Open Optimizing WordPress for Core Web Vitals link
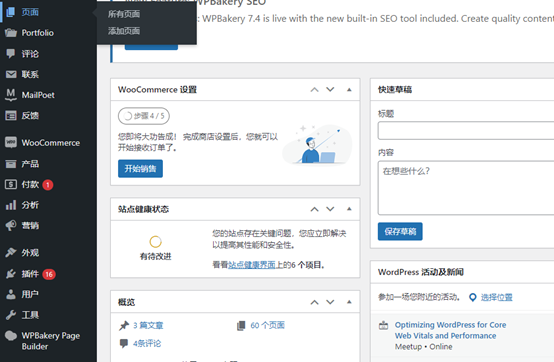The width and height of the screenshot is (554, 362). click(450, 330)
